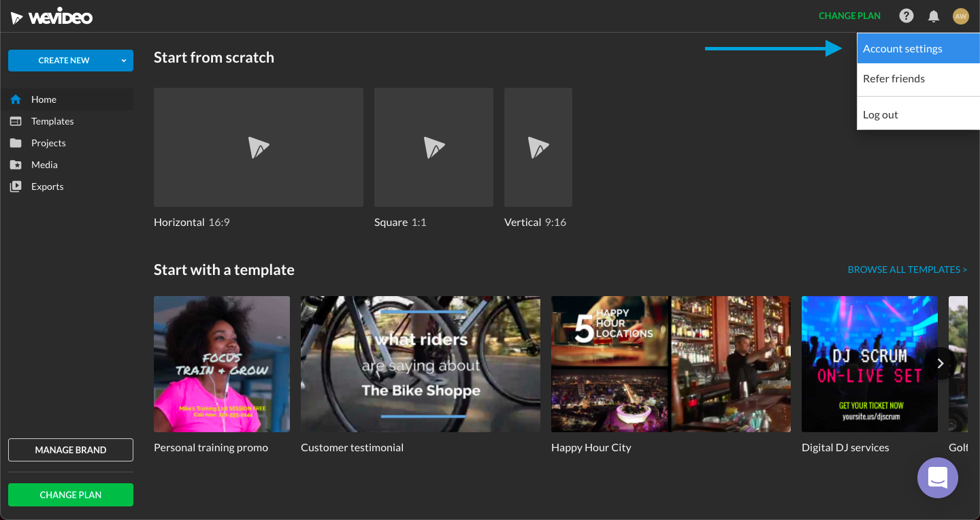The width and height of the screenshot is (980, 520).
Task: Click the Square 1:1 label
Action: (400, 223)
